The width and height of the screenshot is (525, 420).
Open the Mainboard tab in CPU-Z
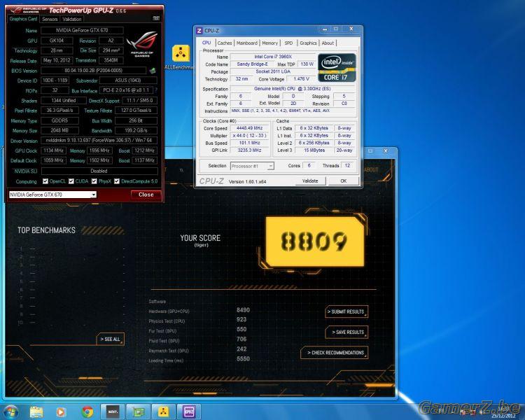coord(247,43)
